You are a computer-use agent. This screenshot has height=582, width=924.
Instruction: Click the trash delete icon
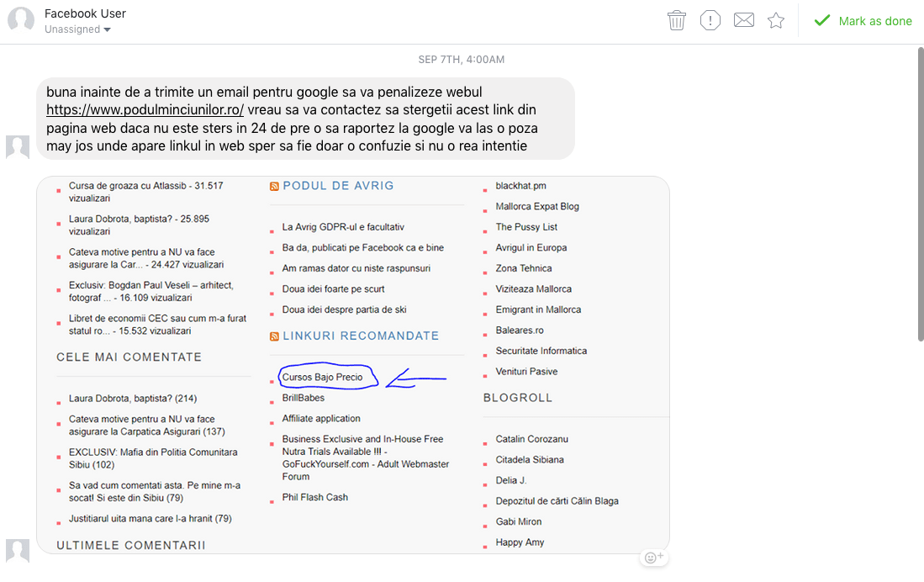677,21
